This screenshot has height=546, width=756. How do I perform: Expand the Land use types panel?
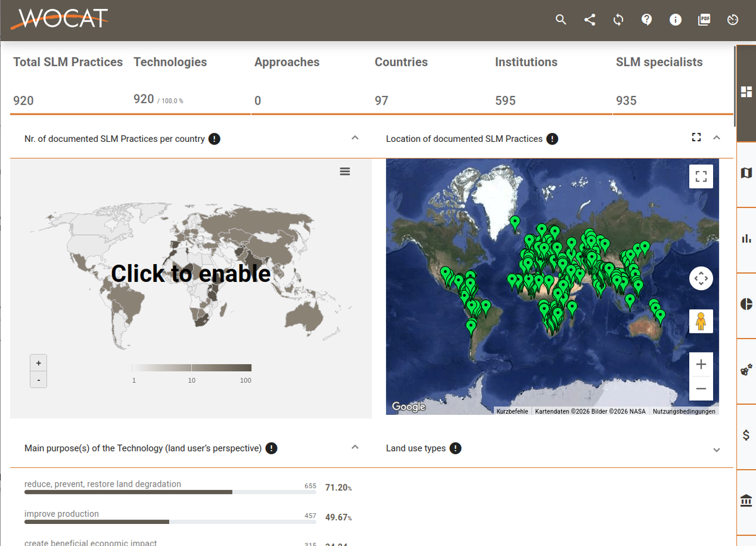(x=716, y=450)
